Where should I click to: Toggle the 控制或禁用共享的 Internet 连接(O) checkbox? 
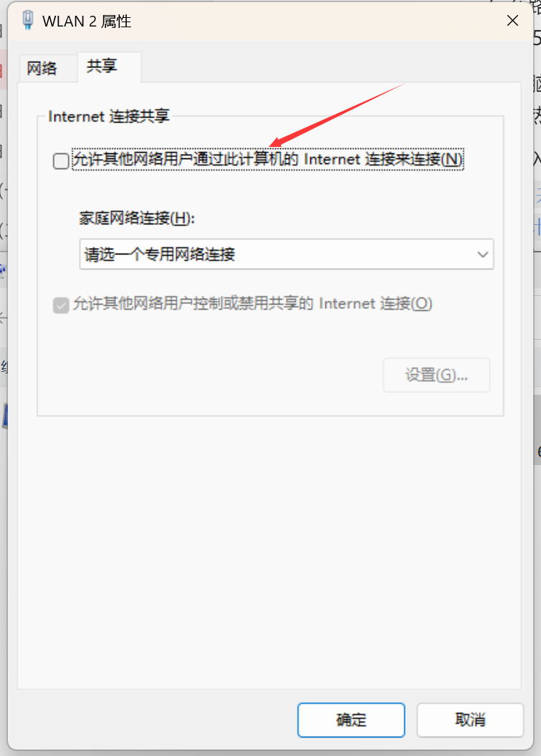tap(61, 305)
